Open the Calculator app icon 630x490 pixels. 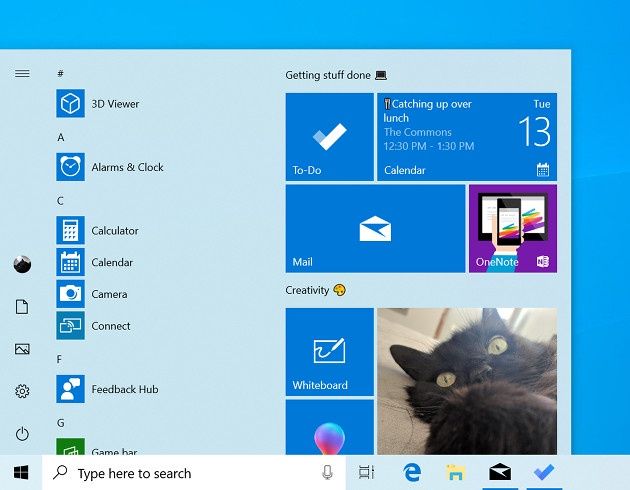[70, 230]
